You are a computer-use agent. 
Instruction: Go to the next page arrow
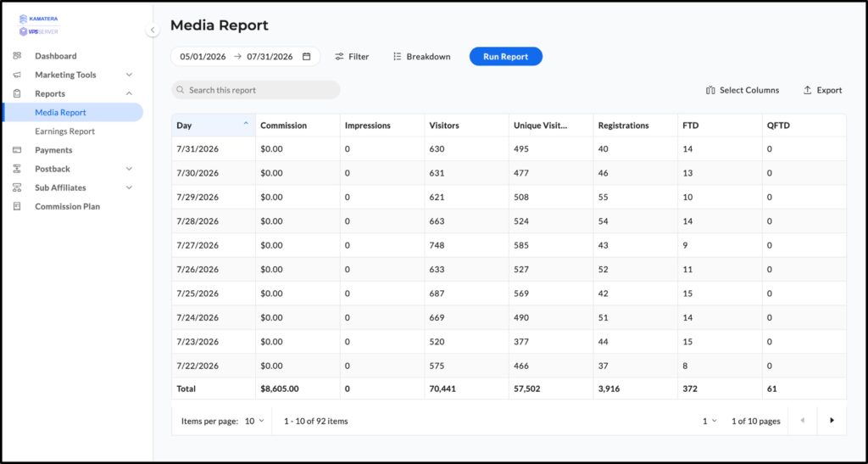click(832, 421)
